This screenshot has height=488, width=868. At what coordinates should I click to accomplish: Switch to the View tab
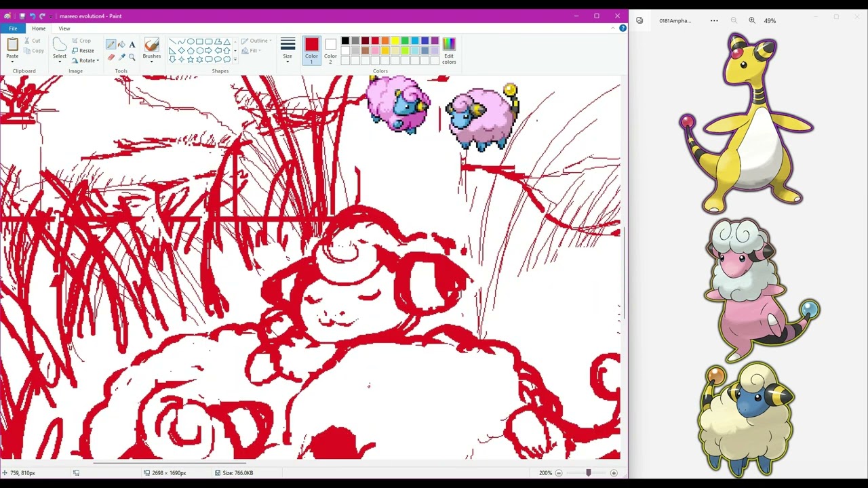tap(64, 28)
